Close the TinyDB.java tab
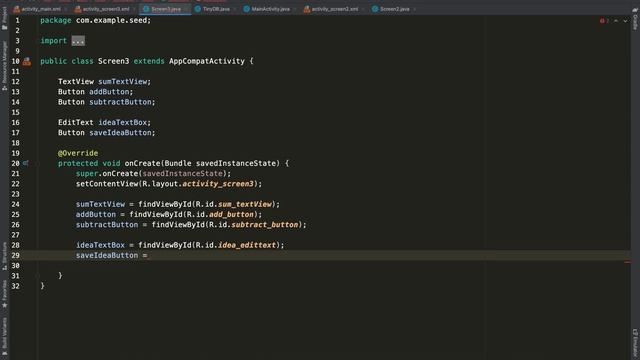The width and height of the screenshot is (640, 360). coord(235,9)
